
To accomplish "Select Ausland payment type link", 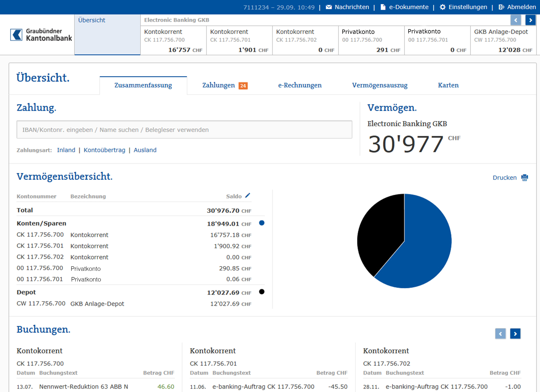I will [145, 150].
